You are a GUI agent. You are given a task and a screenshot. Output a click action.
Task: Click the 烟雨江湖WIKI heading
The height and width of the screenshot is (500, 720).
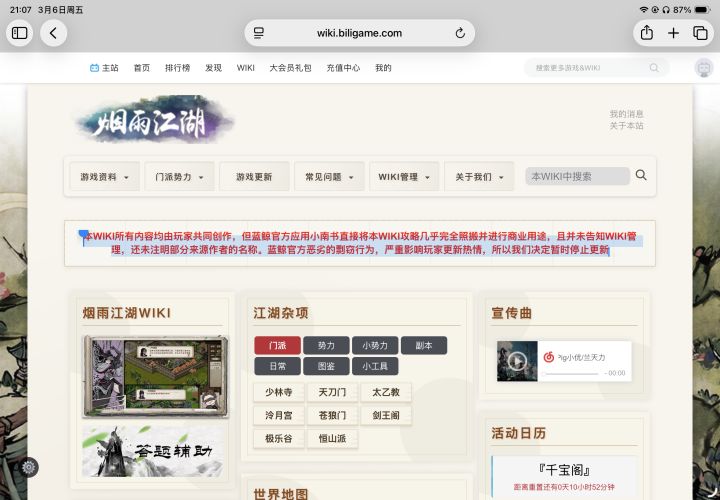tap(127, 313)
